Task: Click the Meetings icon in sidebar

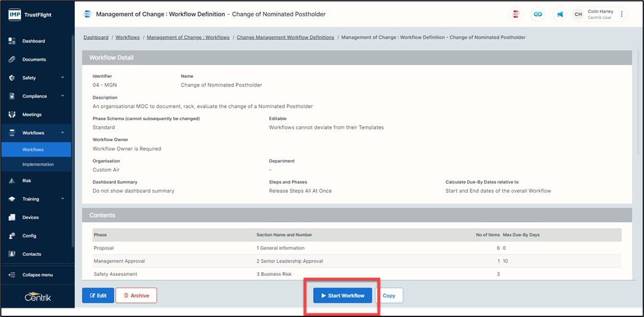Action: (12, 115)
